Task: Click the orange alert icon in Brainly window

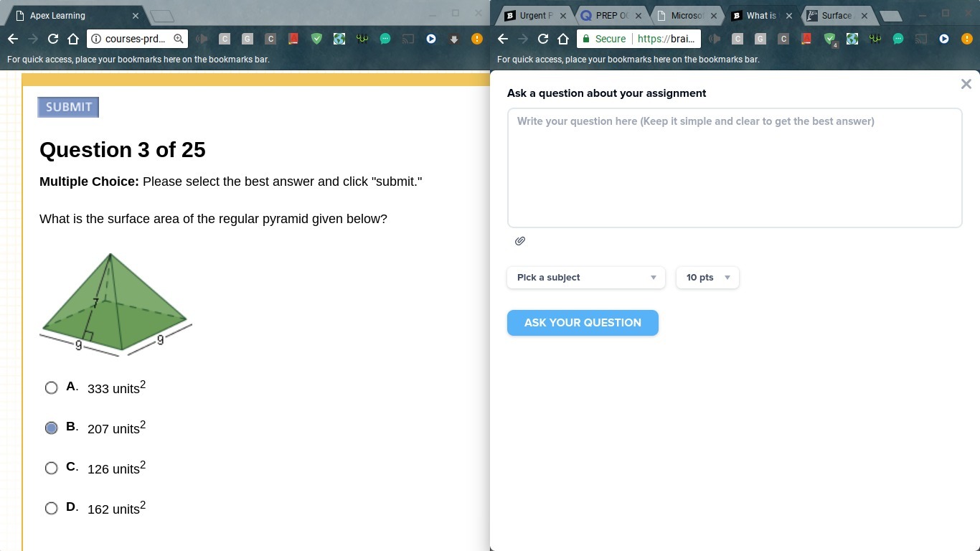Action: 967,39
